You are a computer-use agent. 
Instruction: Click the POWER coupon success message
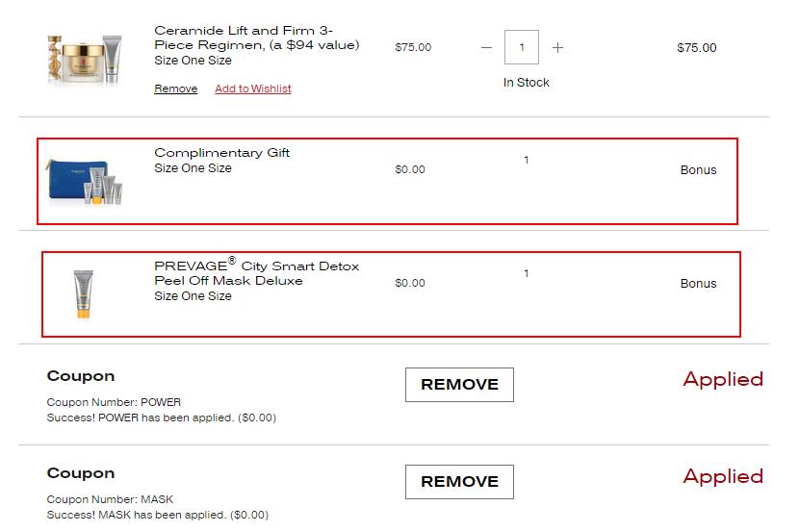click(161, 418)
